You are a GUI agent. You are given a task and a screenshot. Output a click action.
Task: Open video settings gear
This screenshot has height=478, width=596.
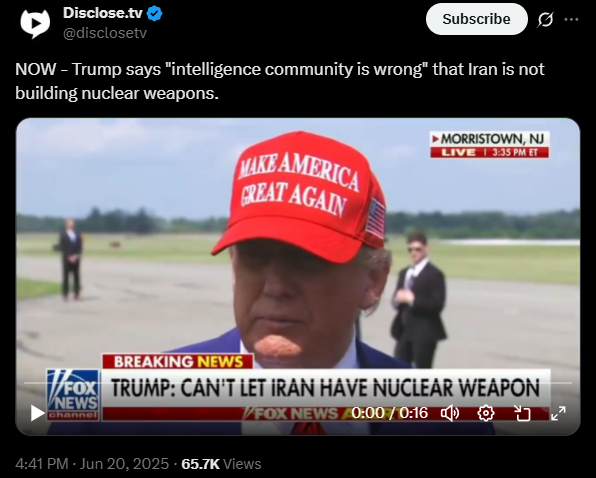click(x=486, y=413)
